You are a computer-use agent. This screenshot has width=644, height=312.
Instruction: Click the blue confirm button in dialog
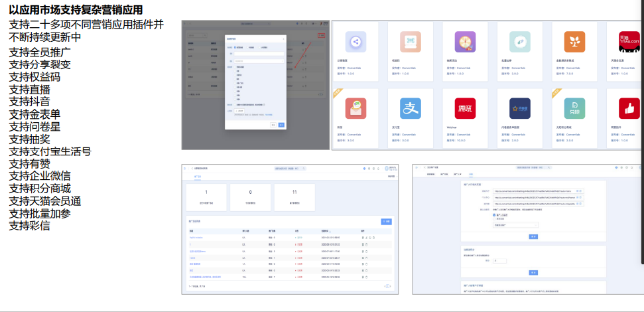281,125
